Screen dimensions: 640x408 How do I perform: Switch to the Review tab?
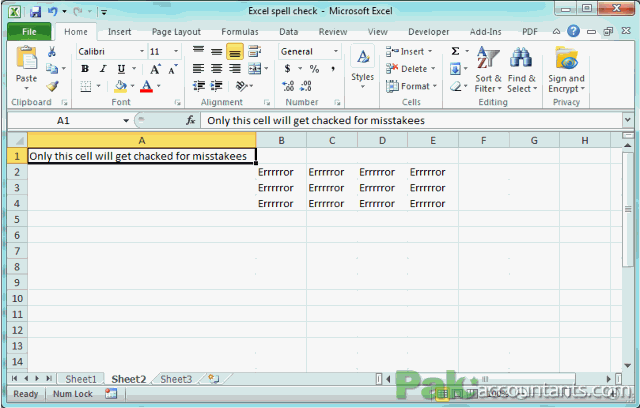(x=333, y=32)
